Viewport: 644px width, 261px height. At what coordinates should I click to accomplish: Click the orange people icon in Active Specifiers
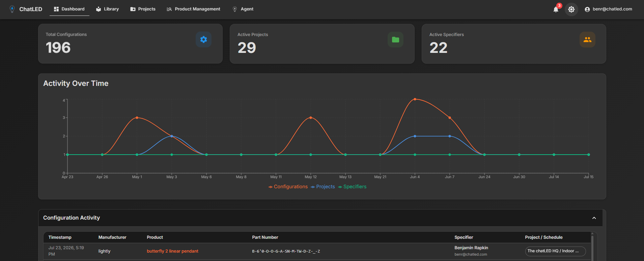click(587, 39)
